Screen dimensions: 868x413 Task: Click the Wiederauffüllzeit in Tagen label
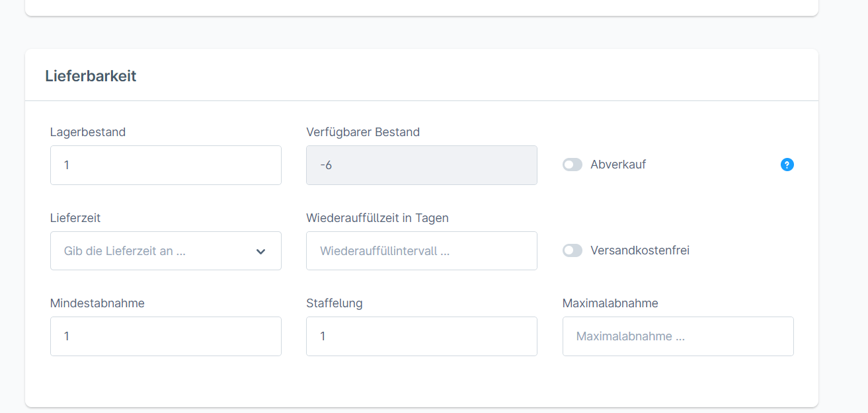point(377,217)
